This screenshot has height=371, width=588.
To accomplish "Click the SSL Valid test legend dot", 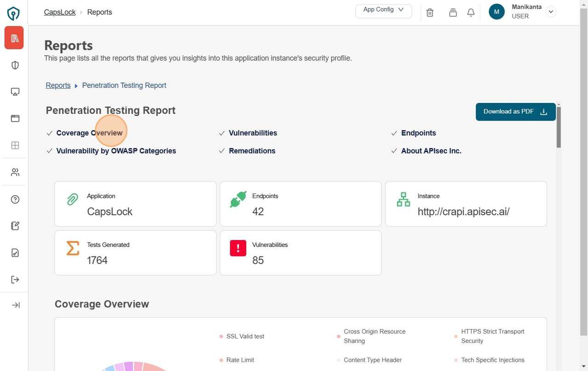I will tap(221, 337).
